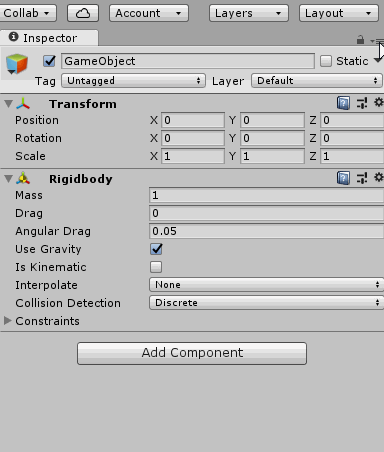Viewport: 384px width, 452px height.
Task: Open the Layers dropdown
Action: tap(249, 13)
